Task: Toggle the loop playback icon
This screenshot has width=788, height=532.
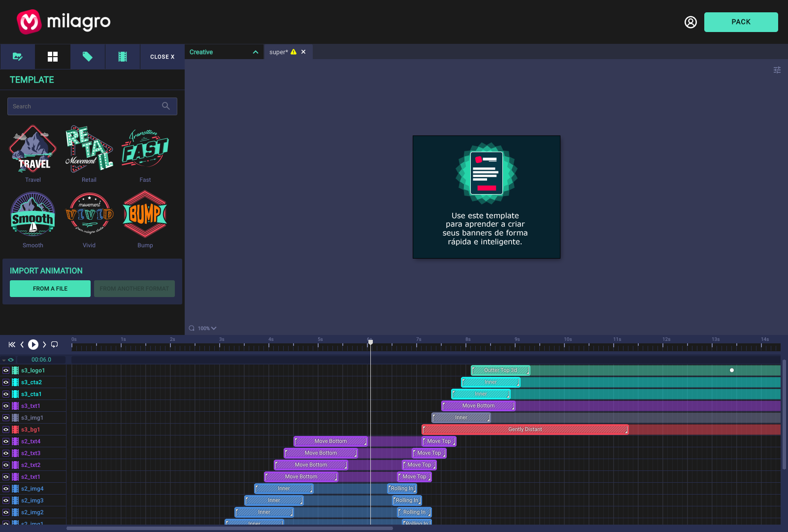Action: click(55, 345)
